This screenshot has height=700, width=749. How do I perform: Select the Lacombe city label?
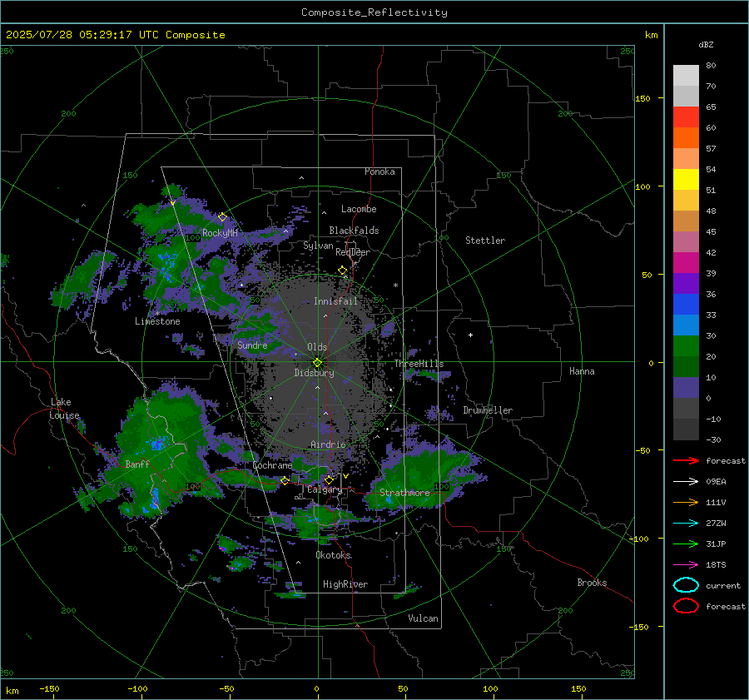[359, 209]
